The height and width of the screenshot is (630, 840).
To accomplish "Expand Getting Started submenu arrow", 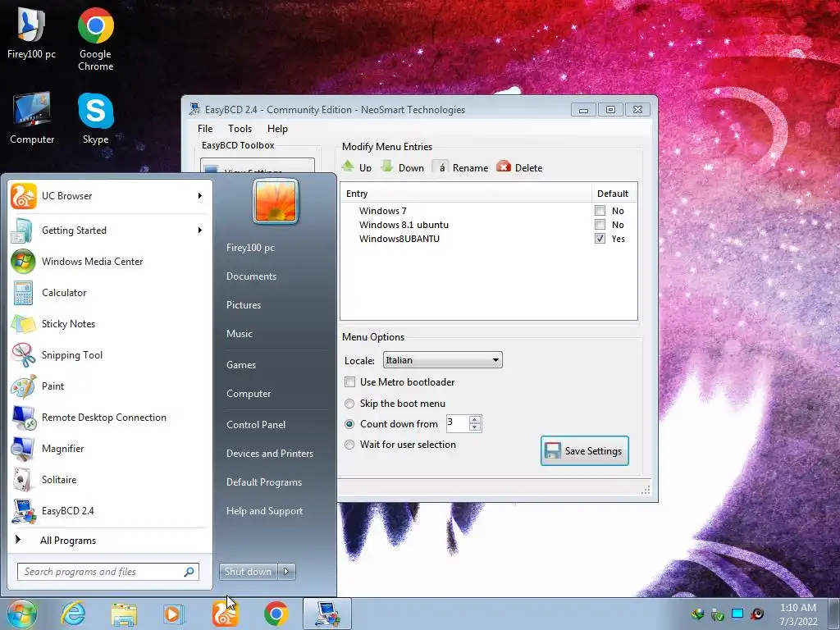I will point(200,231).
